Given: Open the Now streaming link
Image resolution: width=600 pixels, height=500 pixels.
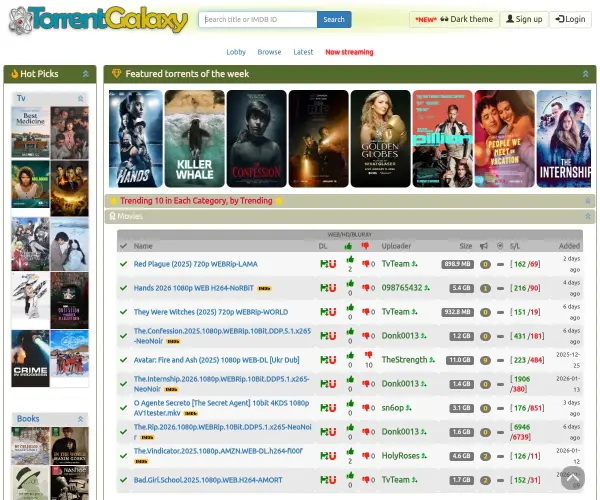Looking at the screenshot, I should pos(349,52).
